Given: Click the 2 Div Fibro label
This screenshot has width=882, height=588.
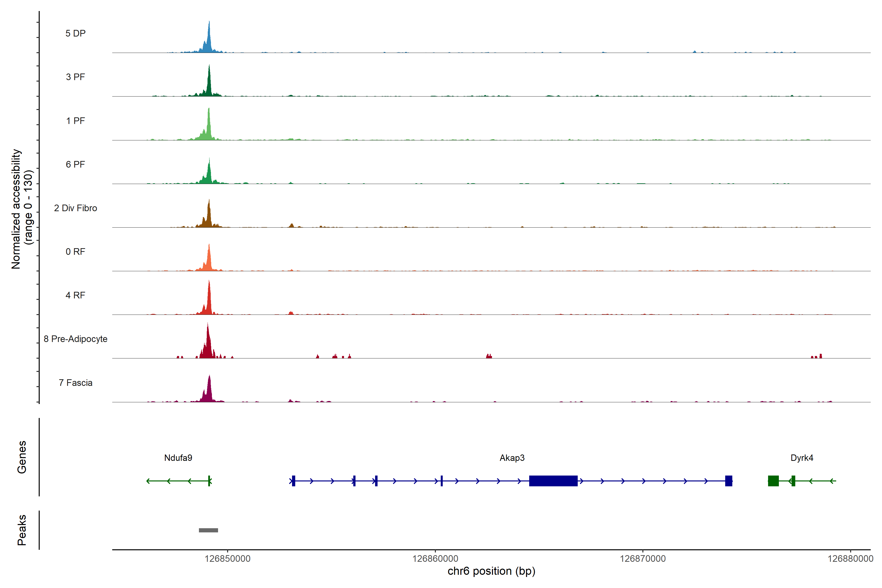Looking at the screenshot, I should [75, 208].
